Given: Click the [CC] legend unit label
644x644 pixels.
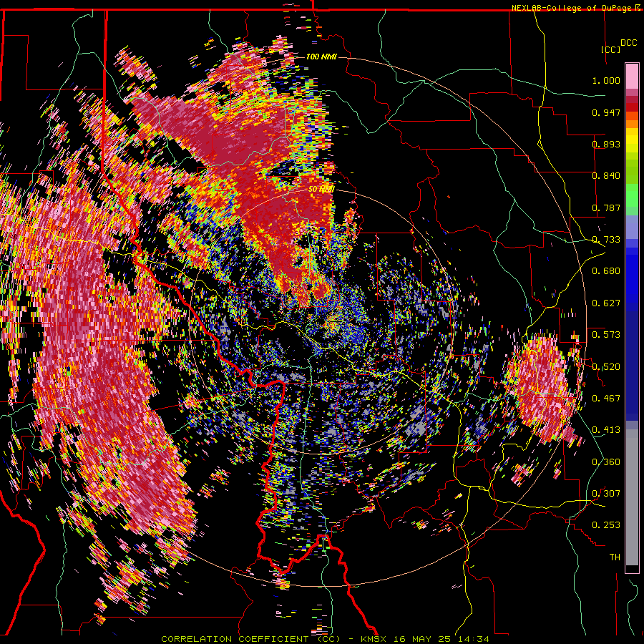Looking at the screenshot, I should (x=611, y=49).
